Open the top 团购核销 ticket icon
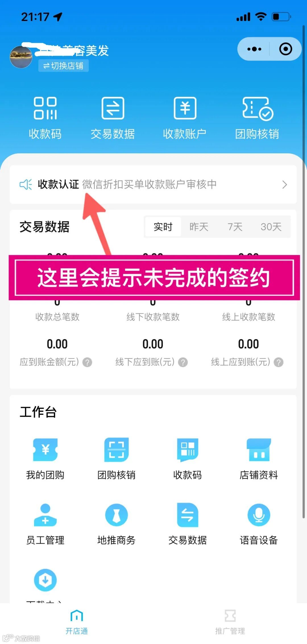The height and width of the screenshot is (644, 307). [258, 109]
